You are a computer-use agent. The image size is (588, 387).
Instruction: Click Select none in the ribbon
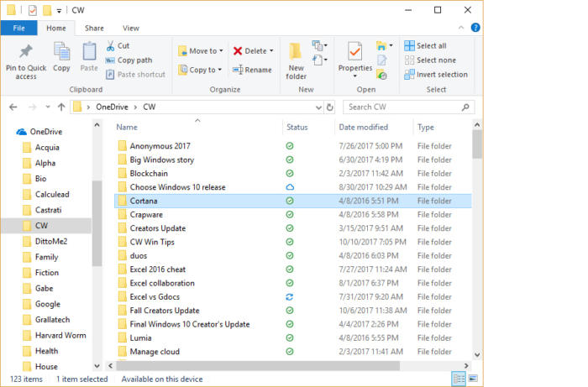tap(430, 60)
